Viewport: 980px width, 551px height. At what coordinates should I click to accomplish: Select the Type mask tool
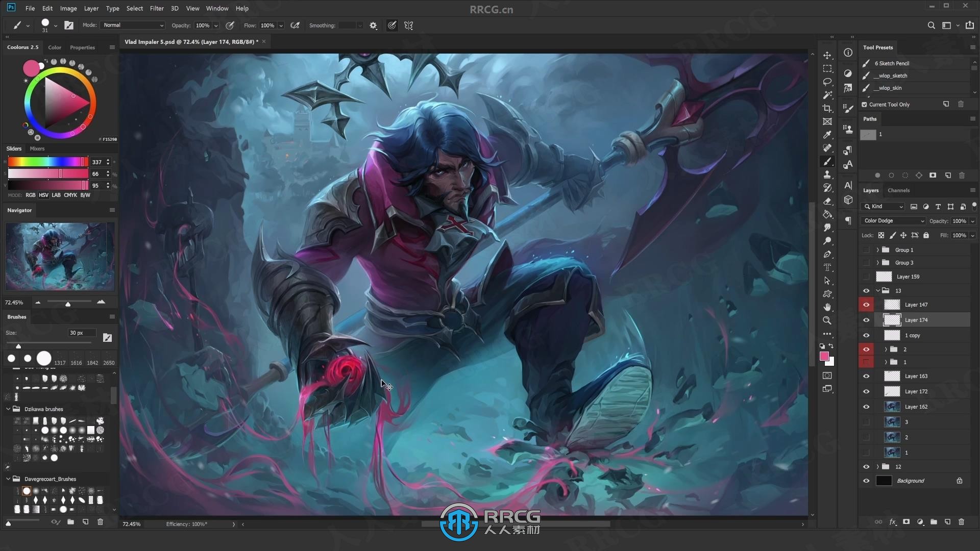pyautogui.click(x=827, y=267)
